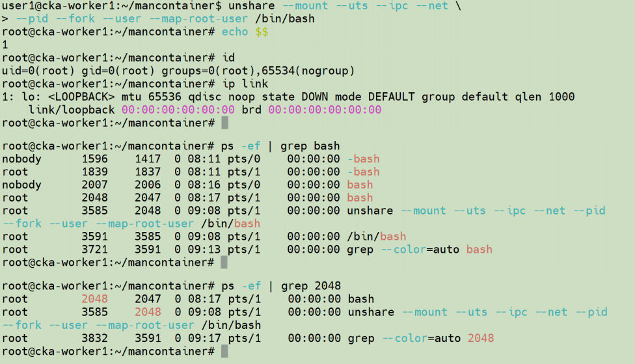The image size is (635, 364).
Task: Click 'qlen 1000' in loopback line
Action: pos(545,97)
